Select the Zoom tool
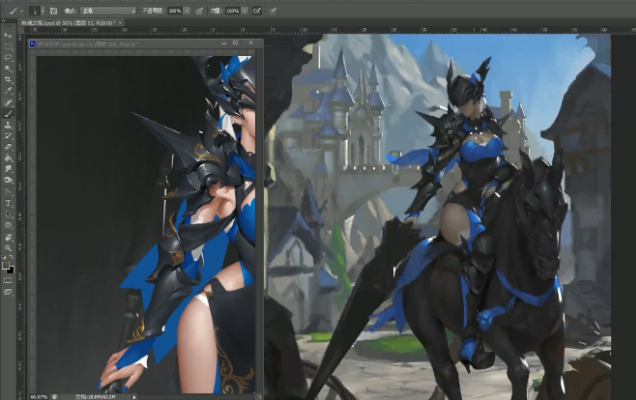The height and width of the screenshot is (400, 636). [x=8, y=248]
